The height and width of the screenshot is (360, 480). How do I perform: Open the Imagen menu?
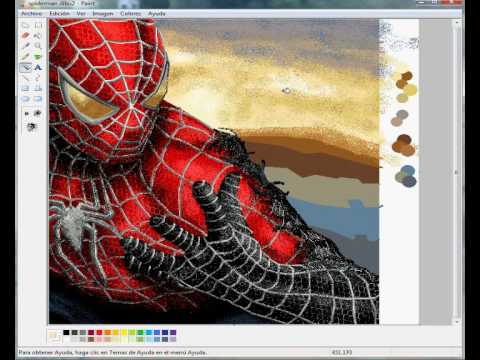(103, 14)
